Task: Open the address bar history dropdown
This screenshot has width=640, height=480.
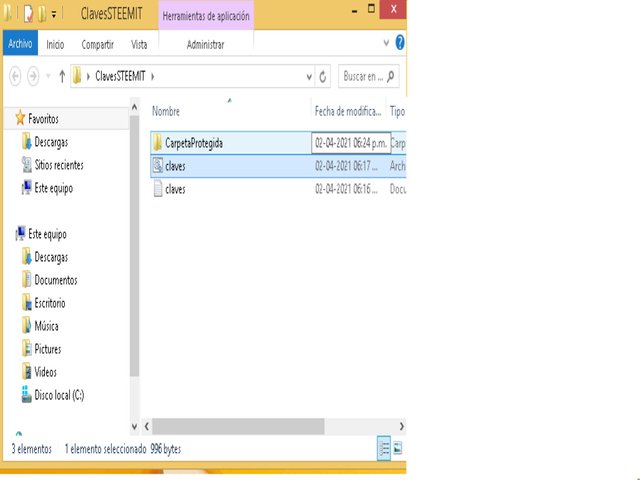Action: click(309, 77)
